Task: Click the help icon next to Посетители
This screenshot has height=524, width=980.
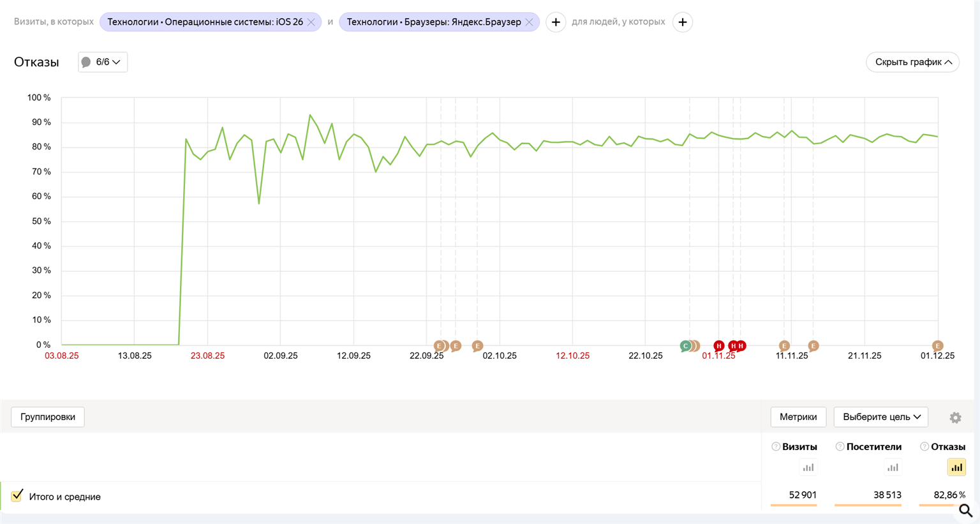Action: (x=840, y=447)
